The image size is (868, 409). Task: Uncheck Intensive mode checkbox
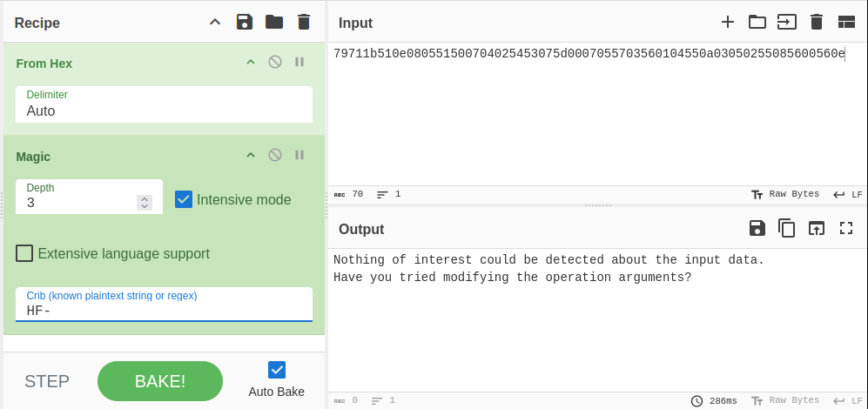coord(184,199)
